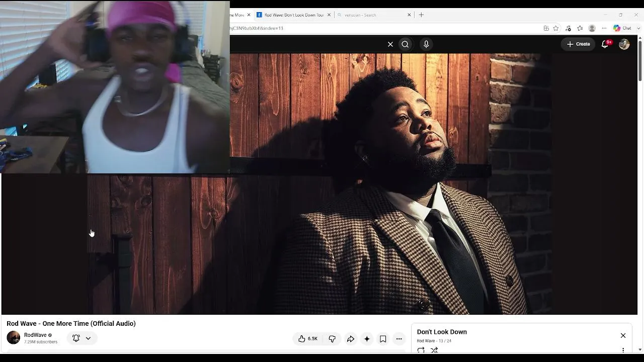Open the YouTube Create menu
Screen dimensions: 644x362
(578, 44)
